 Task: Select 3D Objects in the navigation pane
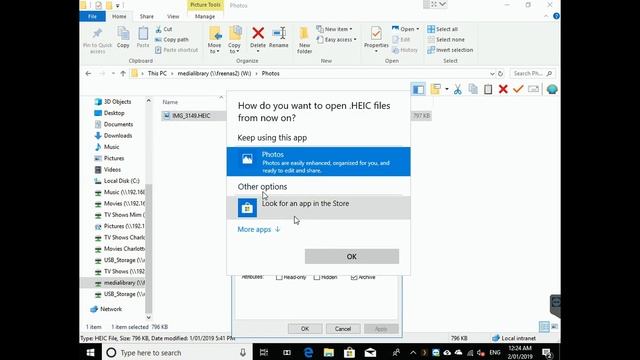117,102
